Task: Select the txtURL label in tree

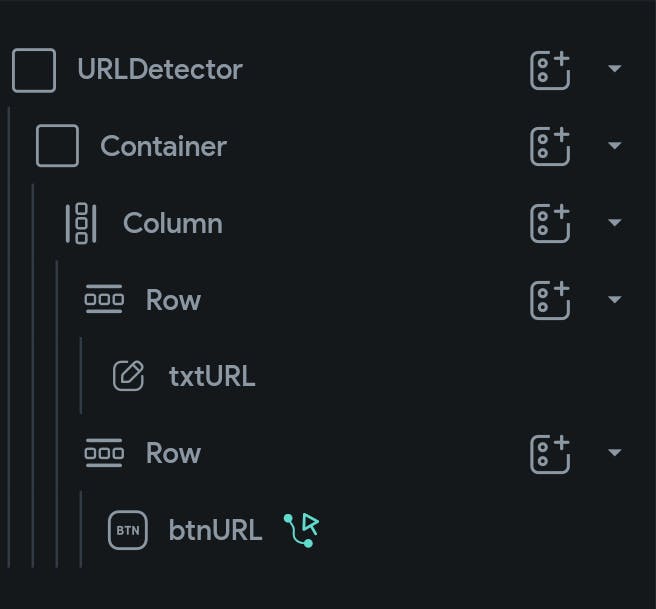Action: [212, 377]
